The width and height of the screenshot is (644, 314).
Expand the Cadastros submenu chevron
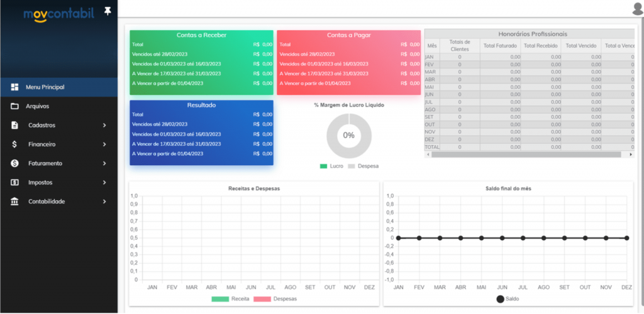[x=104, y=126]
